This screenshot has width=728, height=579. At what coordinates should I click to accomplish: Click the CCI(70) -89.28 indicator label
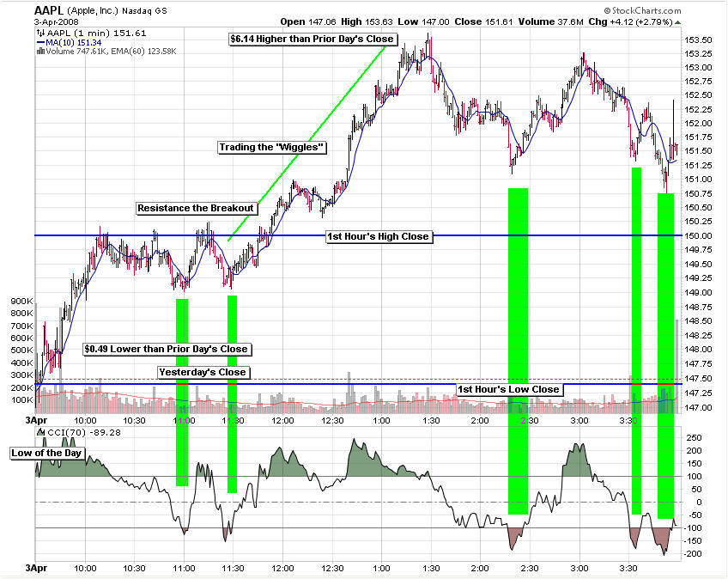84,433
